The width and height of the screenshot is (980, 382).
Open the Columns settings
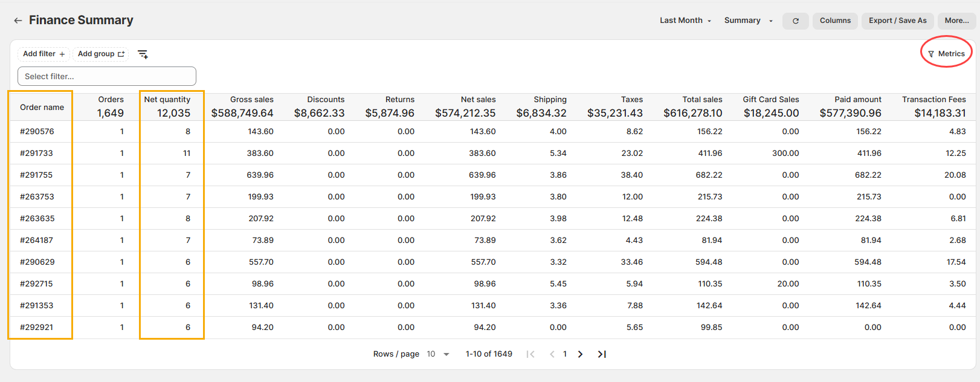835,21
